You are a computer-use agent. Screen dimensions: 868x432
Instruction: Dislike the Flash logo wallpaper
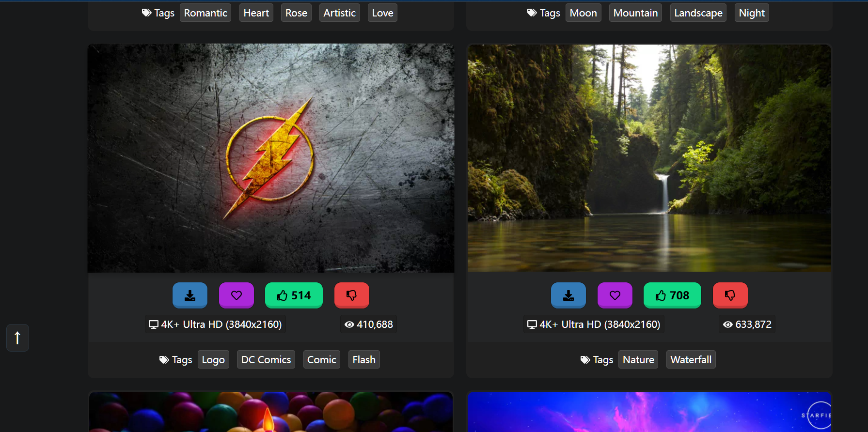pyautogui.click(x=352, y=295)
